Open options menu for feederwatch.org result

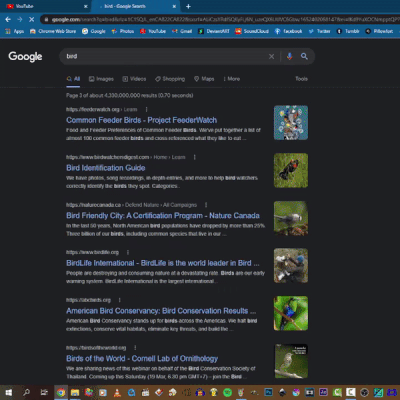[x=146, y=109]
